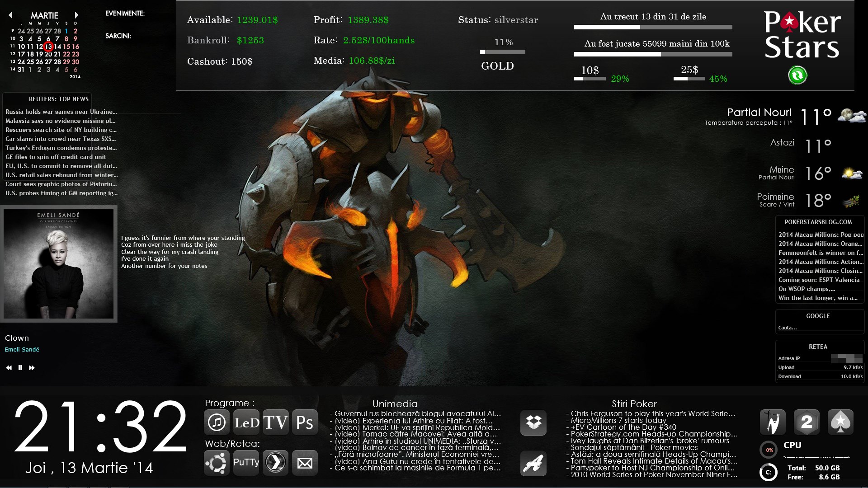Open blog post 'Femmeonfelt is winner on f...'
Image resolution: width=868 pixels, height=488 pixels.
click(821, 253)
